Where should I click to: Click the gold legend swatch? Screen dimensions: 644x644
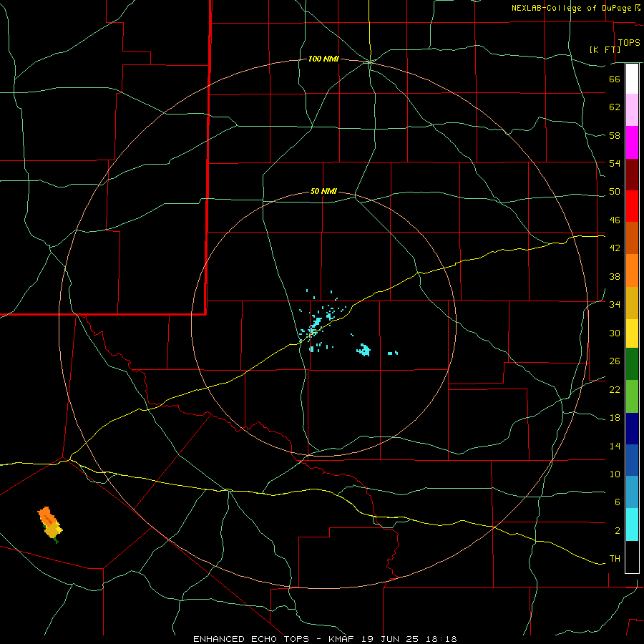(x=632, y=303)
